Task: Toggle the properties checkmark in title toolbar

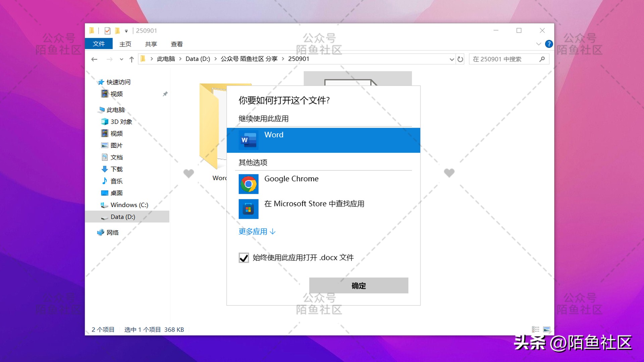Action: (107, 31)
